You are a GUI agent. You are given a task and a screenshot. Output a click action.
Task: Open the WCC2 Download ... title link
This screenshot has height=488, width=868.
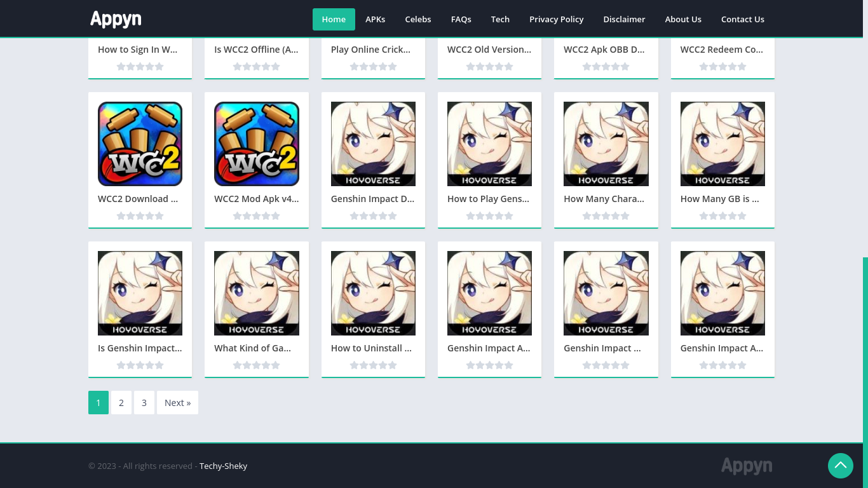click(138, 199)
